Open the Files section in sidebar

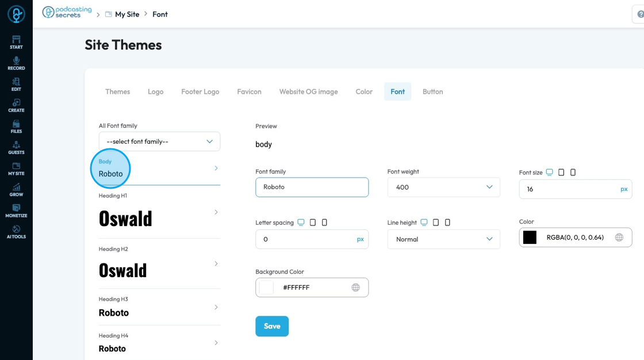click(17, 127)
